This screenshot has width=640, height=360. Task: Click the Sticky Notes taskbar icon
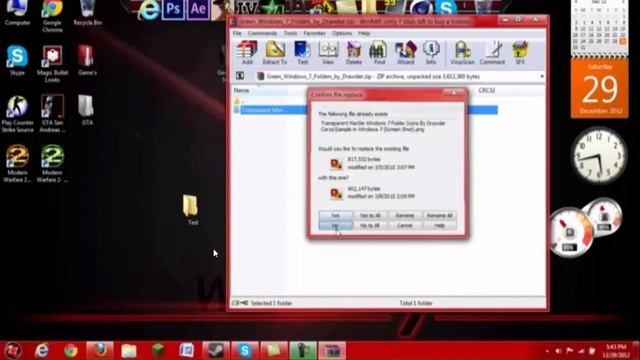[x=274, y=351]
